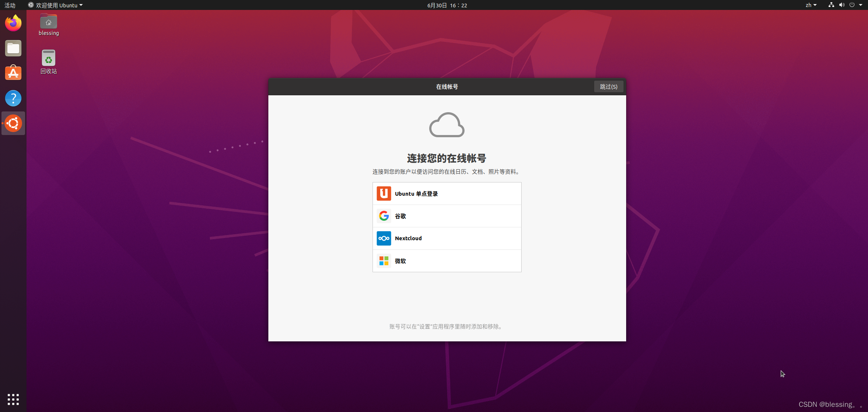Click the network status icon
Image resolution: width=868 pixels, height=412 pixels.
point(831,5)
